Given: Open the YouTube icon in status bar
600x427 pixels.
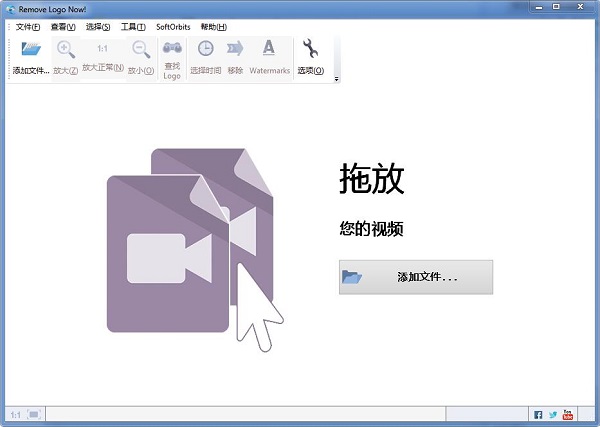Looking at the screenshot, I should (x=568, y=414).
